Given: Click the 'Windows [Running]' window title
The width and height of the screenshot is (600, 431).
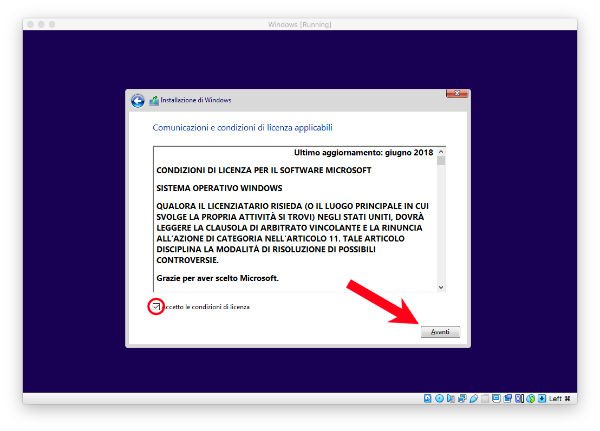Looking at the screenshot, I should coord(300,24).
